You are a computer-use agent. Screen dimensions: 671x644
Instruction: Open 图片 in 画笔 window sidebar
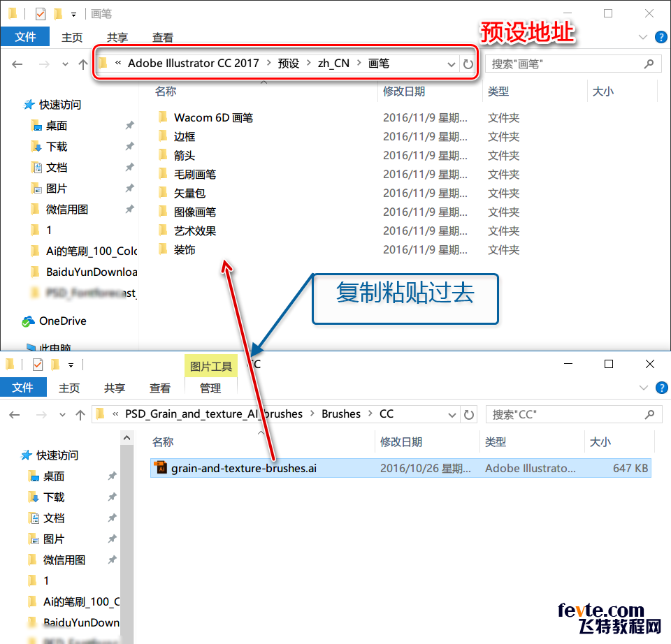click(x=57, y=189)
